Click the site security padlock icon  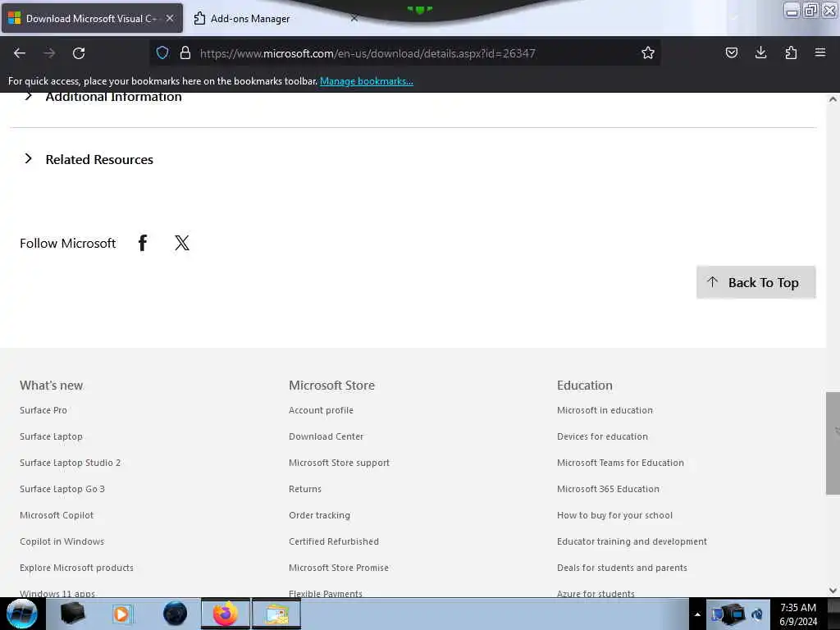[185, 52]
